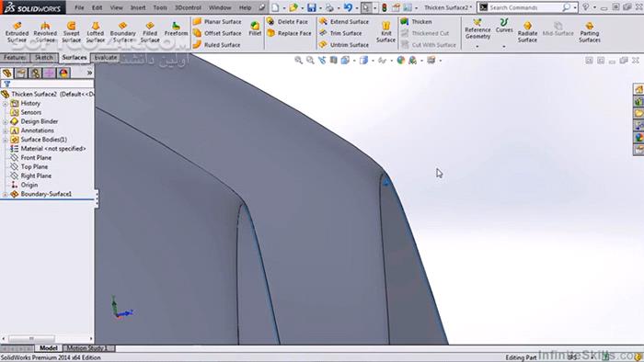Open the DisplayManager tab icon
This screenshot has width=644, height=362.
point(63,73)
